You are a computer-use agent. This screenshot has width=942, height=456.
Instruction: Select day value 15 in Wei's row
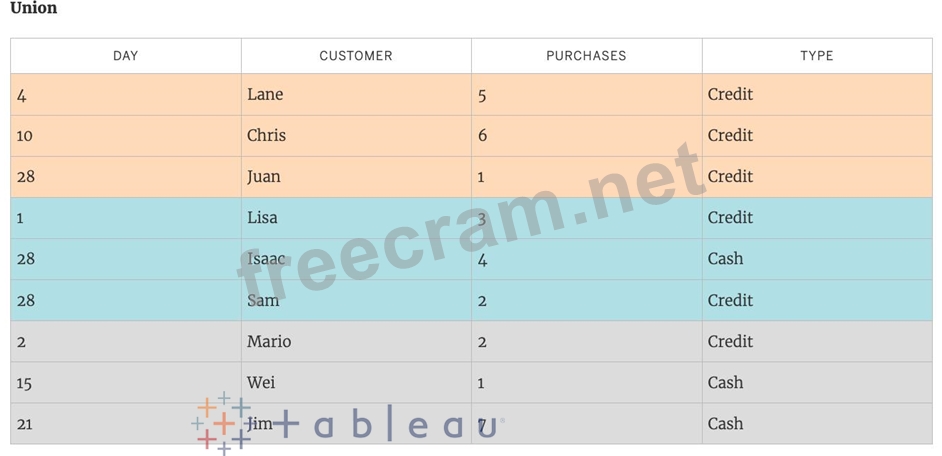point(25,383)
